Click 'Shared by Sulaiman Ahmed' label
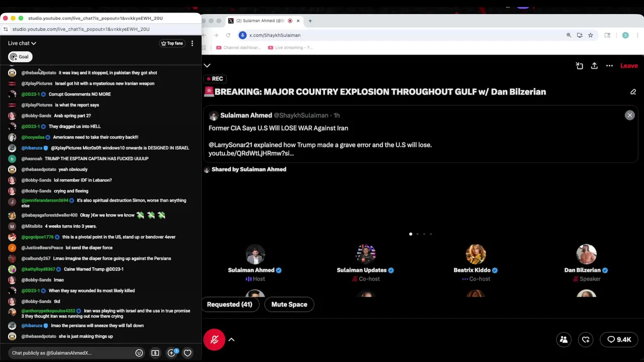The width and height of the screenshot is (644, 362). click(x=249, y=169)
